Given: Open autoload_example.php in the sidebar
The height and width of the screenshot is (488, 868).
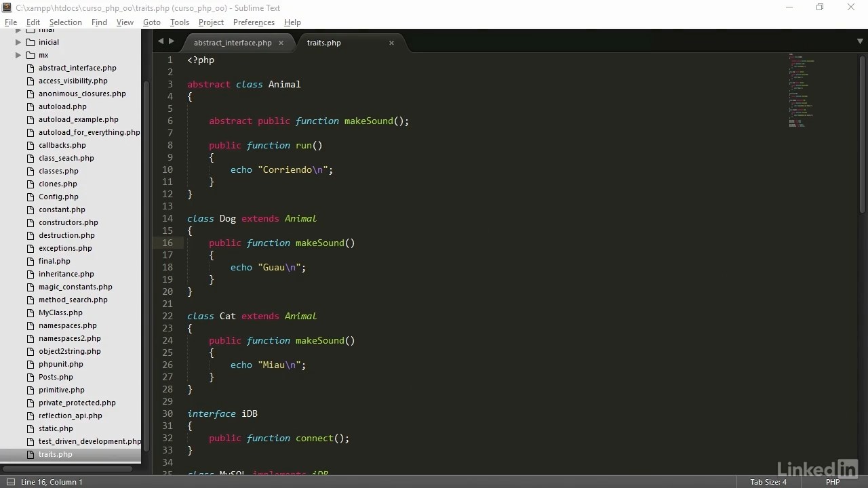Looking at the screenshot, I should tap(78, 119).
